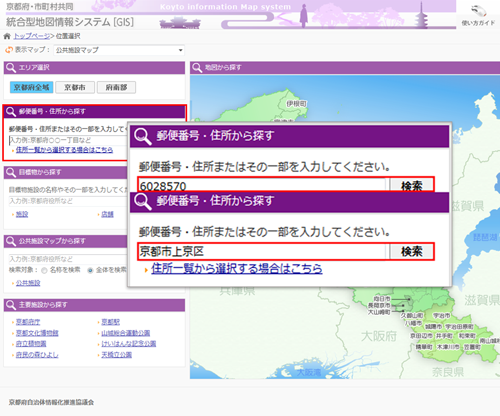
Task: Select 城陽市 on the map
Action: [433, 327]
